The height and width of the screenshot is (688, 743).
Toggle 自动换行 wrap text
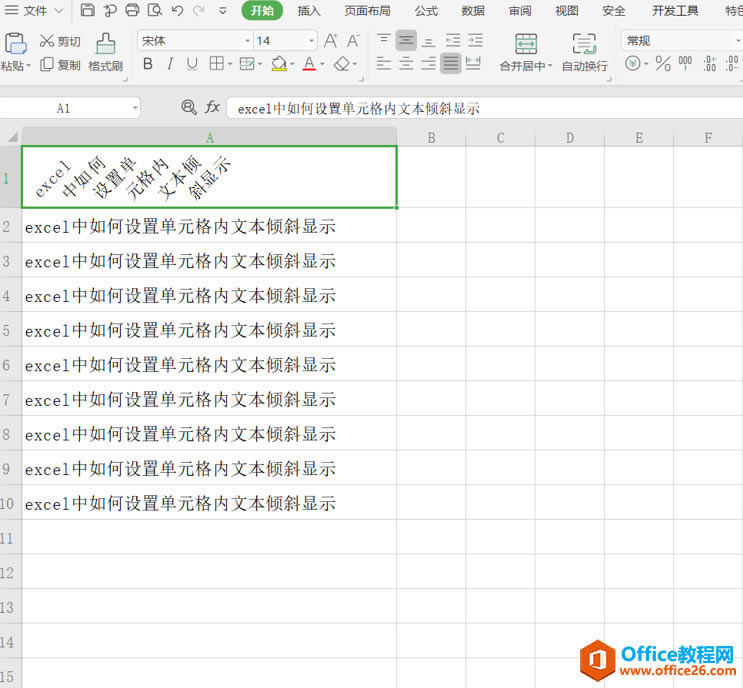tap(584, 52)
